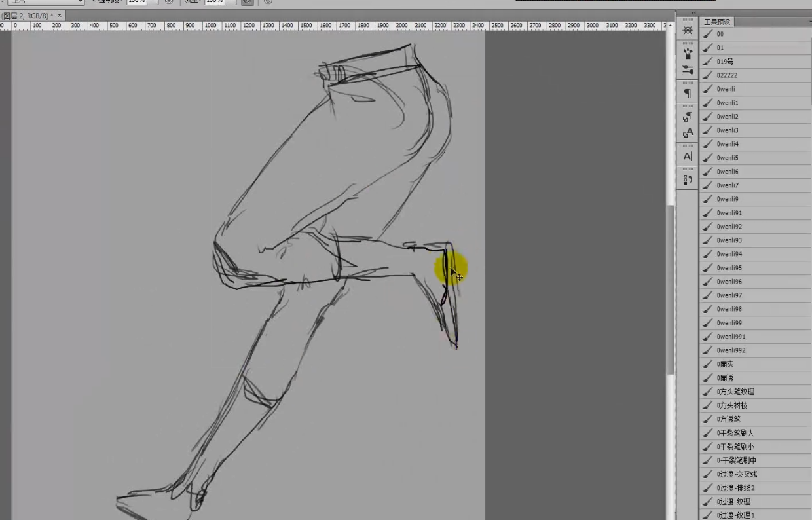Select the 0wenli93 brush preset

755,240
